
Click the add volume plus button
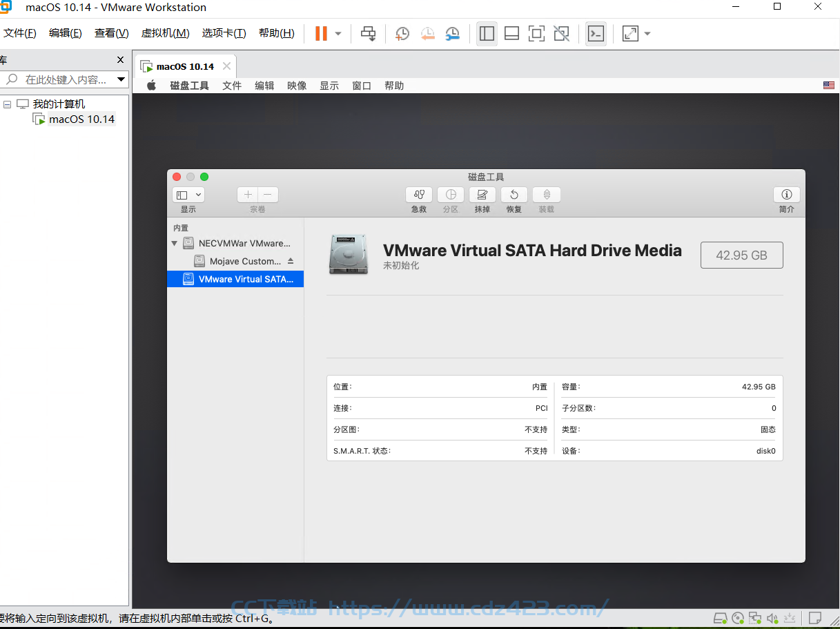[x=248, y=195]
